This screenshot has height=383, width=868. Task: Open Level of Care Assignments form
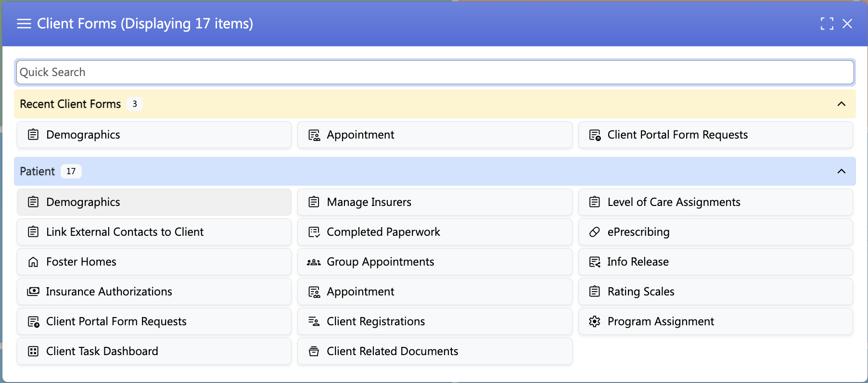[715, 202]
